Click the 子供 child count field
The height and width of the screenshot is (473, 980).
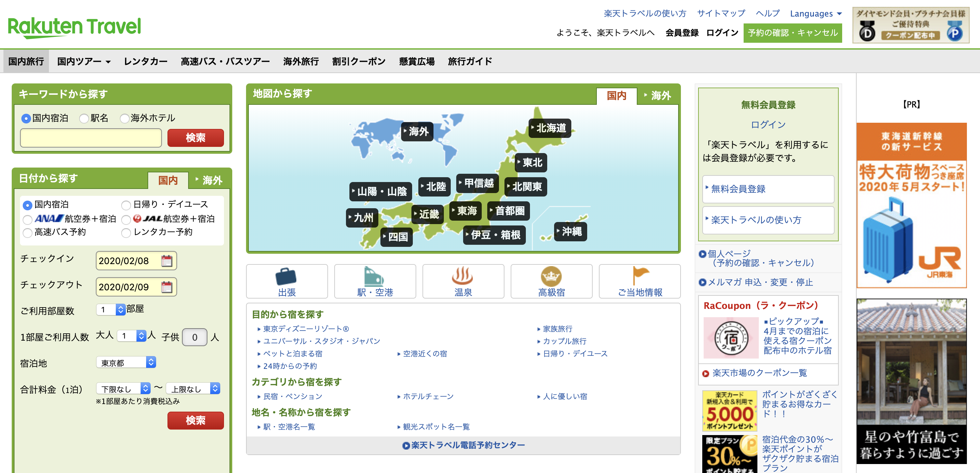tap(194, 337)
